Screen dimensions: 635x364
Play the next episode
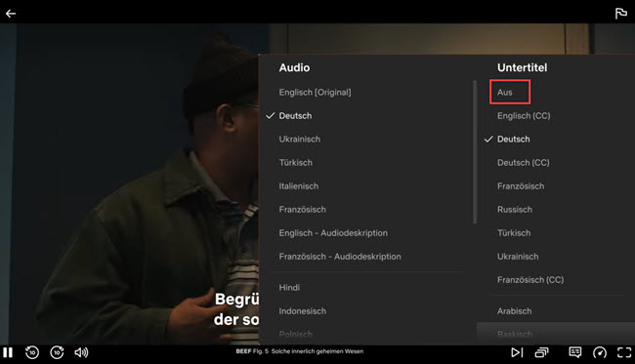tap(517, 352)
